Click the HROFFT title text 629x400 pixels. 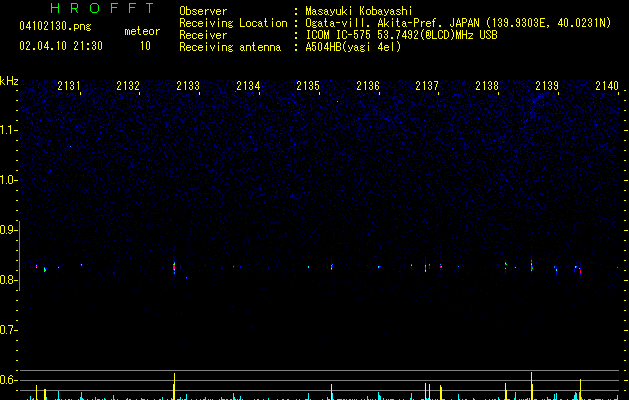pos(102,8)
